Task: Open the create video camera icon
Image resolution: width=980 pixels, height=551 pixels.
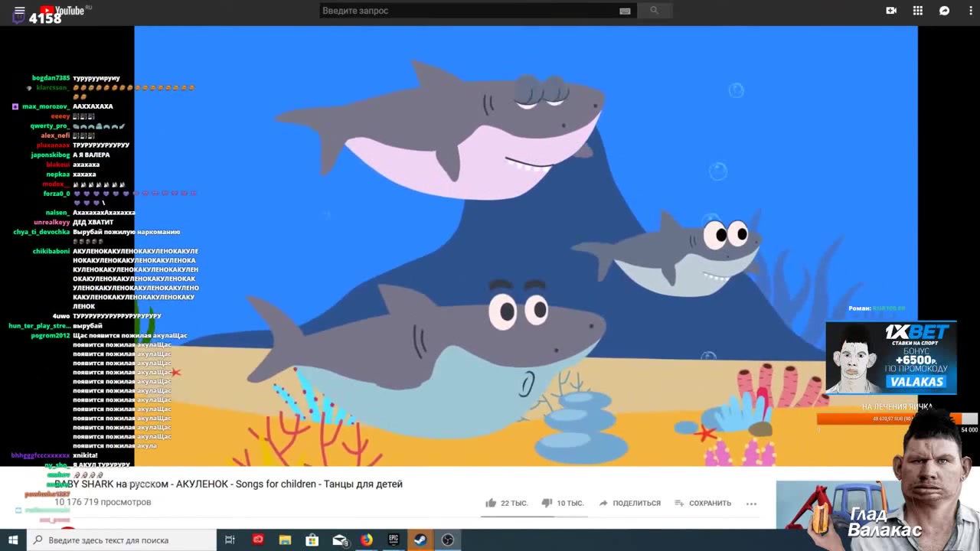Action: pyautogui.click(x=891, y=11)
